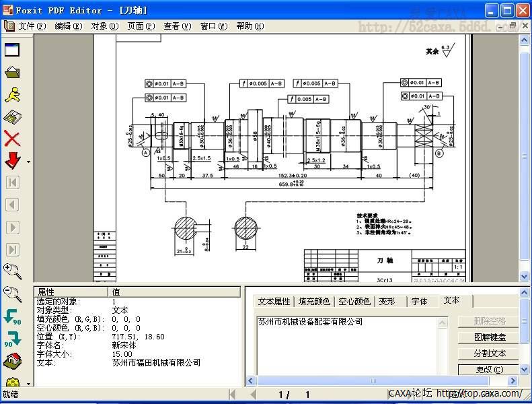The width and height of the screenshot is (532, 404).
Task: Select the 文本 tab
Action: point(455,300)
